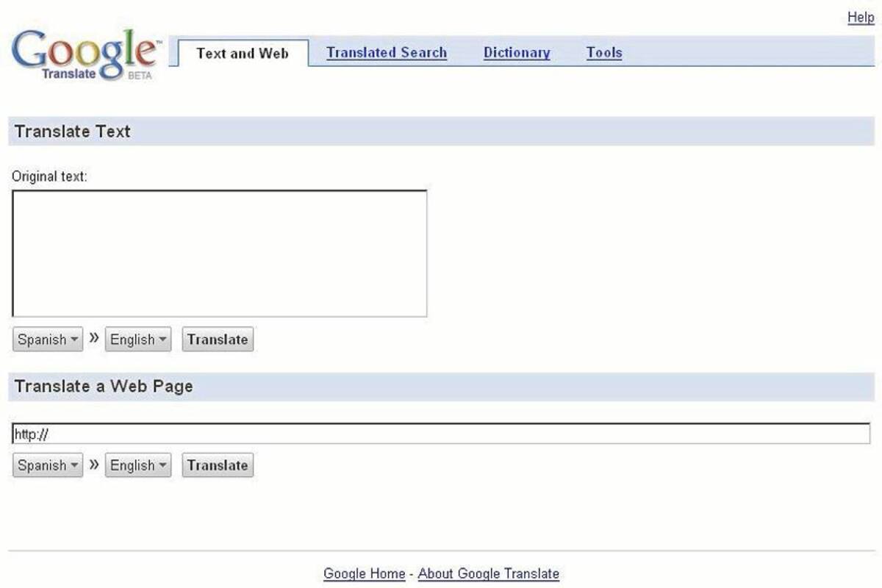Switch to the Text and Web tab

coord(243,53)
